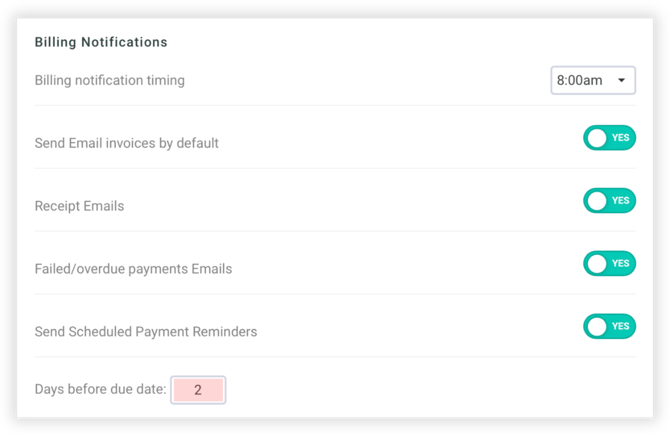This screenshot has height=435, width=670.
Task: Click the Failed/overdue payments Emails label
Action: pyautogui.click(x=133, y=269)
